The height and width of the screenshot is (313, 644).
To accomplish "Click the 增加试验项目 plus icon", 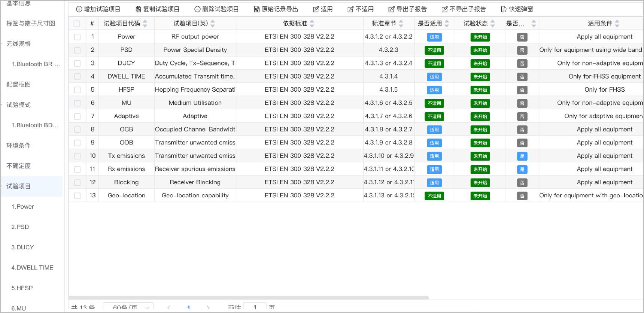I will click(x=79, y=9).
